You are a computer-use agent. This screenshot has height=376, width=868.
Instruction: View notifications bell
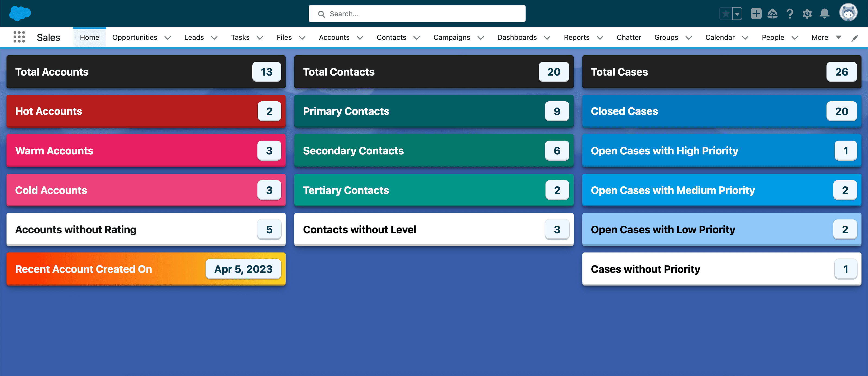click(824, 14)
